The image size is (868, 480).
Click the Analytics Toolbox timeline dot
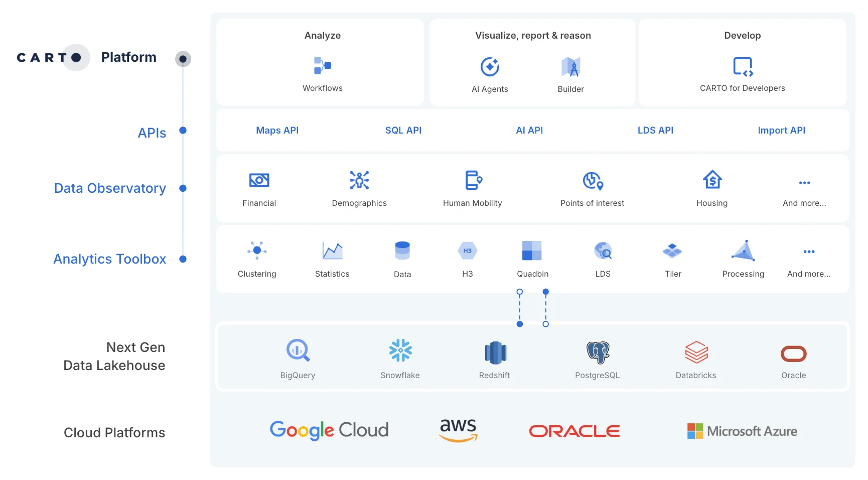coord(183,259)
